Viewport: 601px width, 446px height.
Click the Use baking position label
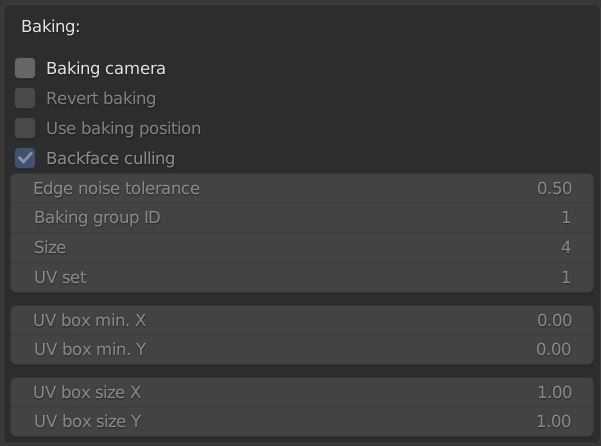point(123,128)
